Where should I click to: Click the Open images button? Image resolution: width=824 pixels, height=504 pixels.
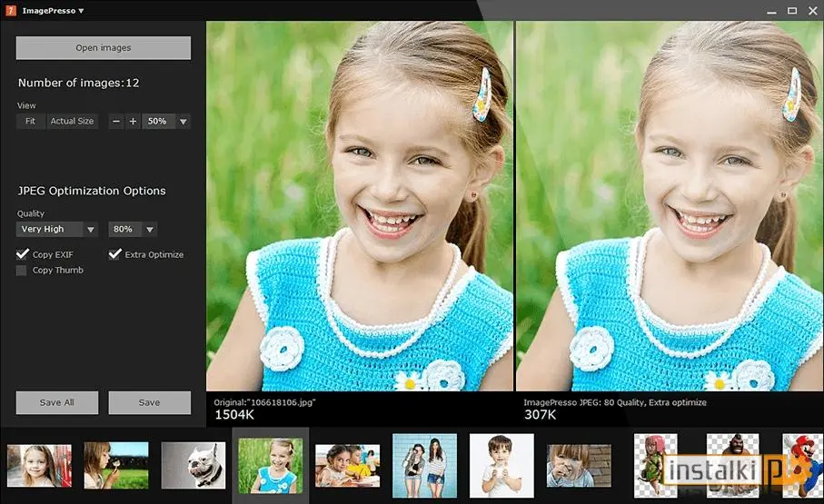(103, 48)
